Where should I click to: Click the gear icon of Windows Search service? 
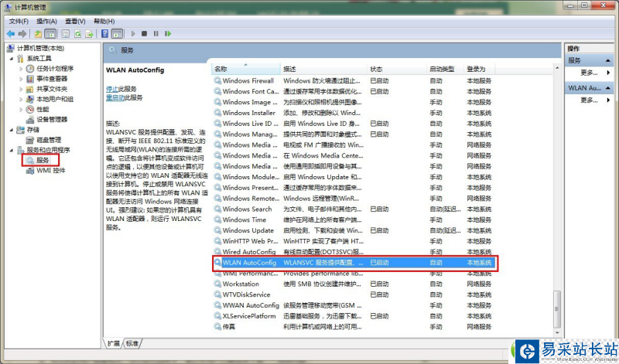pyautogui.click(x=217, y=209)
